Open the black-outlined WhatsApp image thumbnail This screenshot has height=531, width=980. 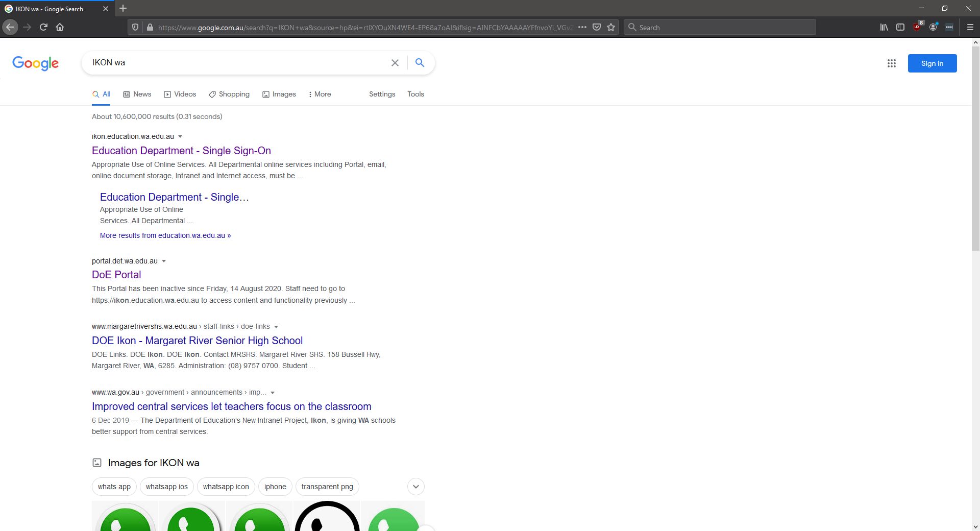[327, 516]
